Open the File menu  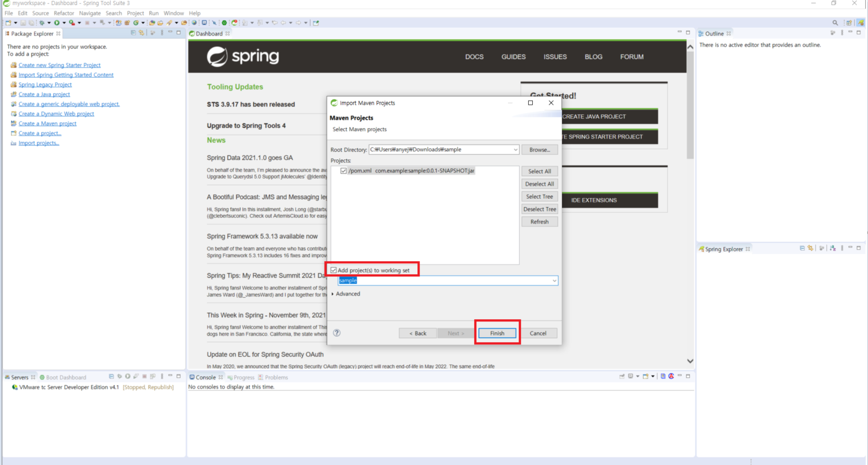click(8, 13)
